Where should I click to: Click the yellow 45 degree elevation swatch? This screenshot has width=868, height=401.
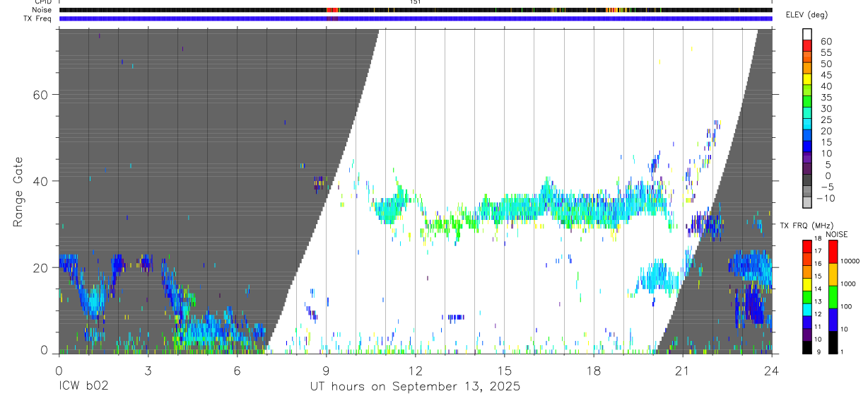coord(807,78)
